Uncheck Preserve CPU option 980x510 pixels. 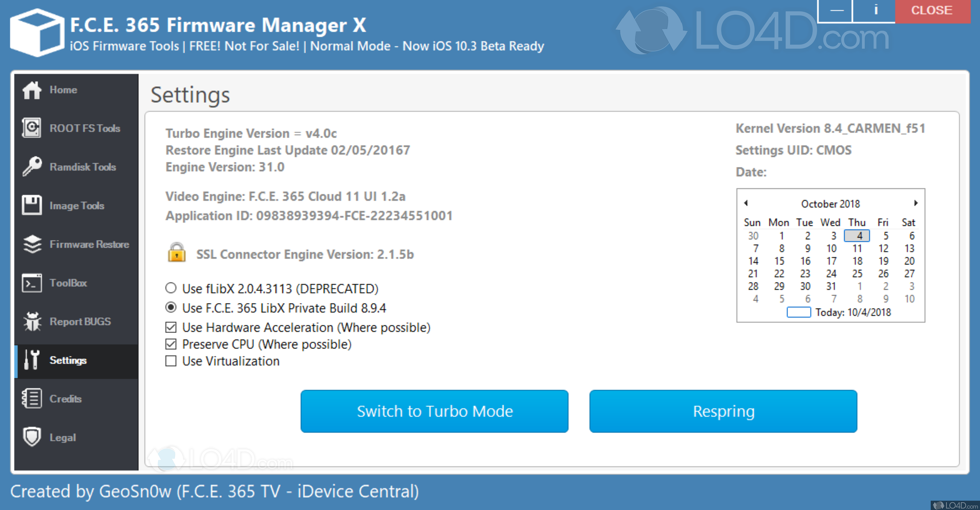pos(171,344)
